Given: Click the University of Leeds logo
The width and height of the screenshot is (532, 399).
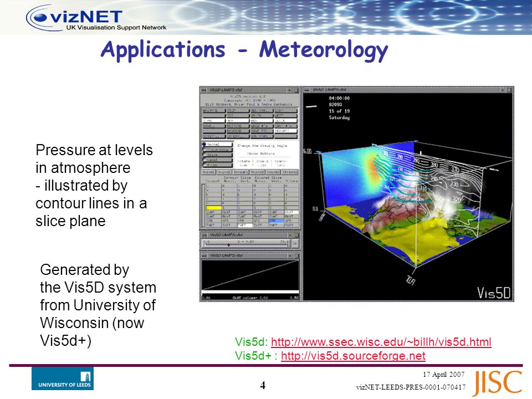Looking at the screenshot, I should click(63, 378).
